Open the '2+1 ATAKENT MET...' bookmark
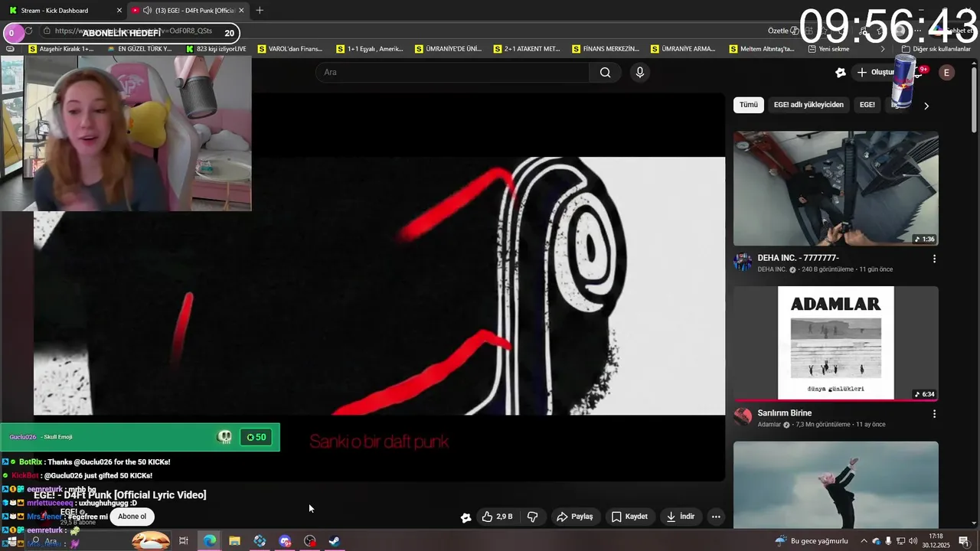Image resolution: width=980 pixels, height=551 pixels. click(x=527, y=49)
